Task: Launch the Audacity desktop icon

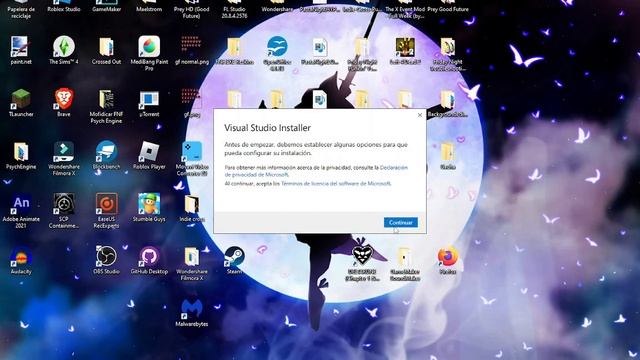Action: tap(21, 257)
